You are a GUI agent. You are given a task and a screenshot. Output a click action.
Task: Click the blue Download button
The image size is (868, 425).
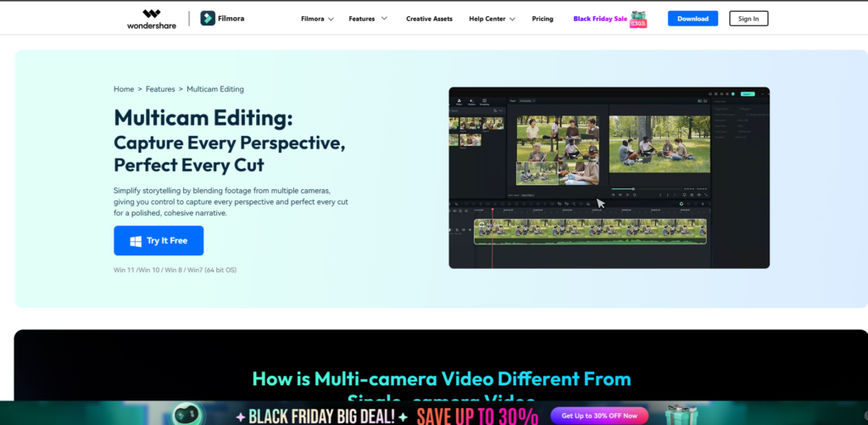693,19
